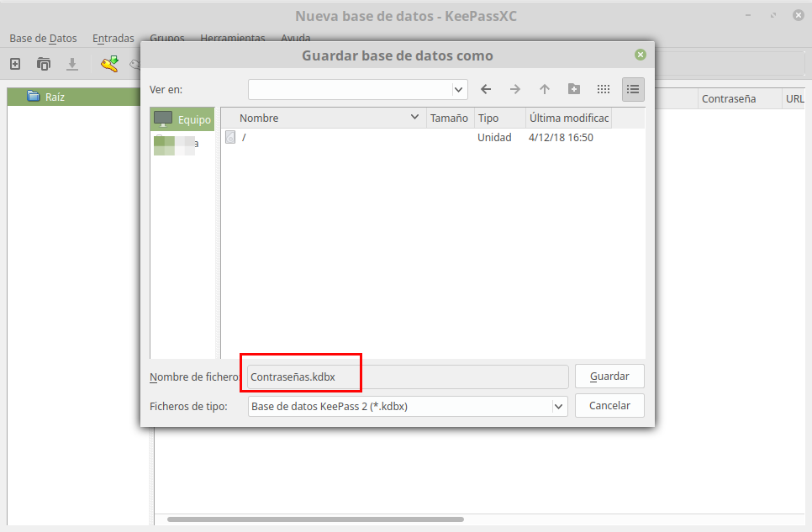Select the 4/12/18 16:50 date cell

coord(561,137)
